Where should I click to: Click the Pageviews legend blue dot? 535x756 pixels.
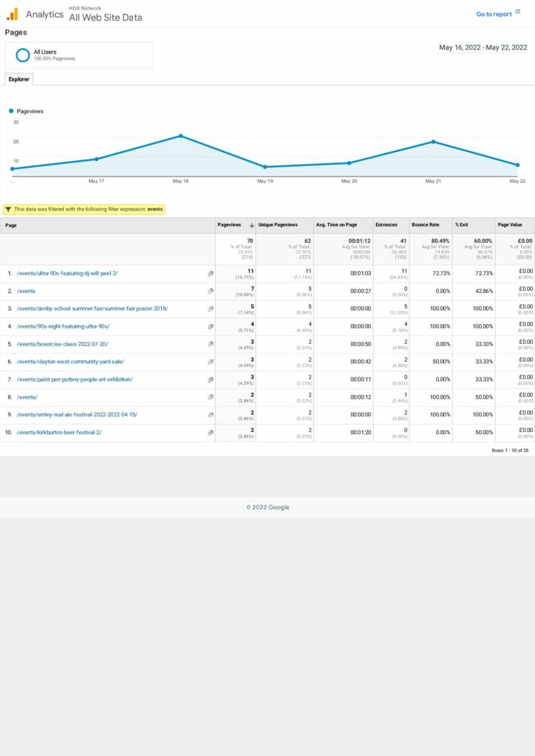coord(12,111)
